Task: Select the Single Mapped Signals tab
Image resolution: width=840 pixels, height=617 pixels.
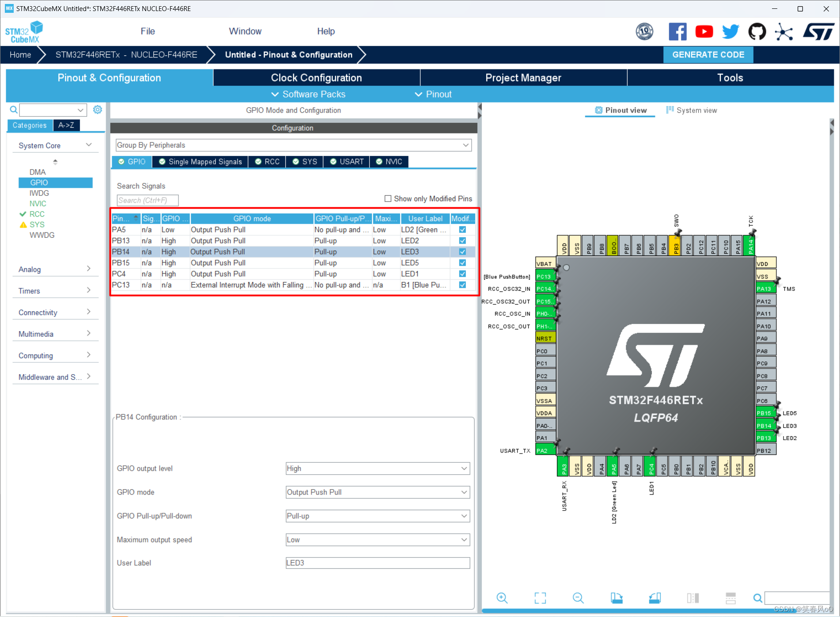Action: pos(201,162)
